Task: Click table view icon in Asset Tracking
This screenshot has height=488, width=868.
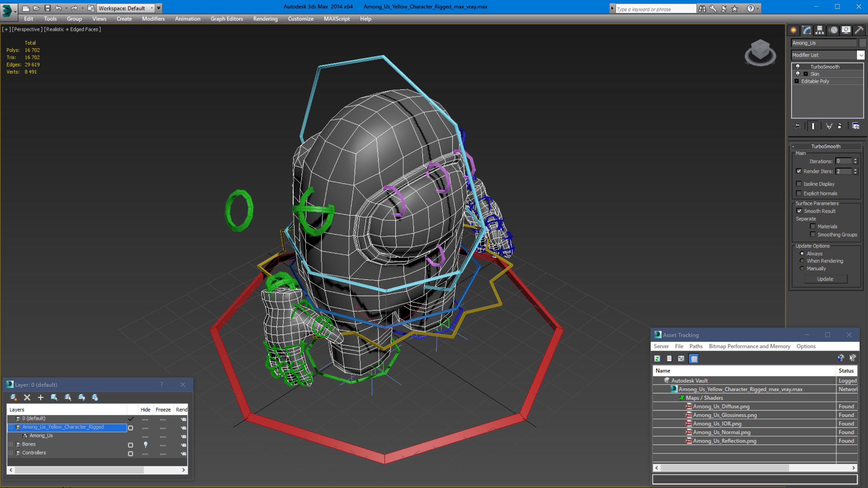Action: click(694, 359)
